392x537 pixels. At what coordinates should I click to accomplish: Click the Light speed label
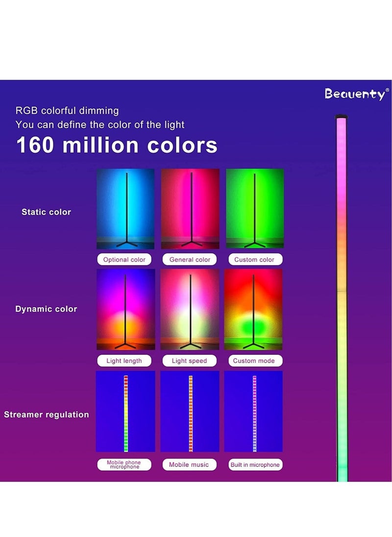(x=189, y=361)
